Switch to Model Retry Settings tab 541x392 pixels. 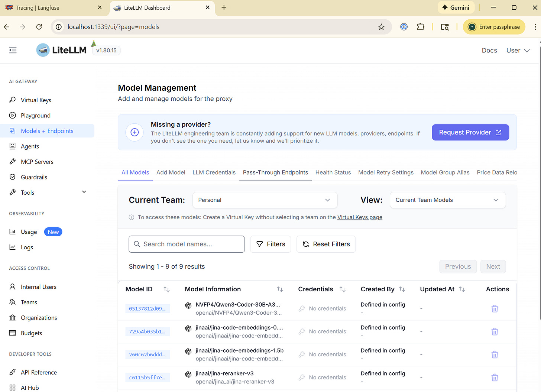(386, 172)
